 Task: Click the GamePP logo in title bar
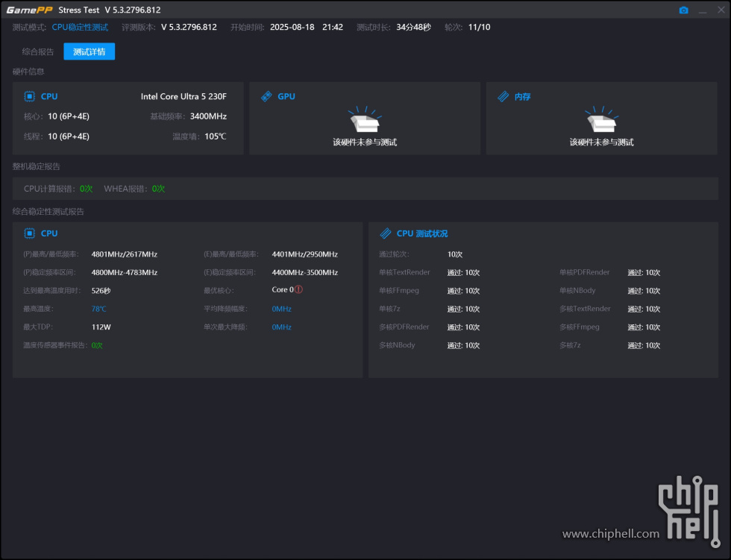coord(29,10)
